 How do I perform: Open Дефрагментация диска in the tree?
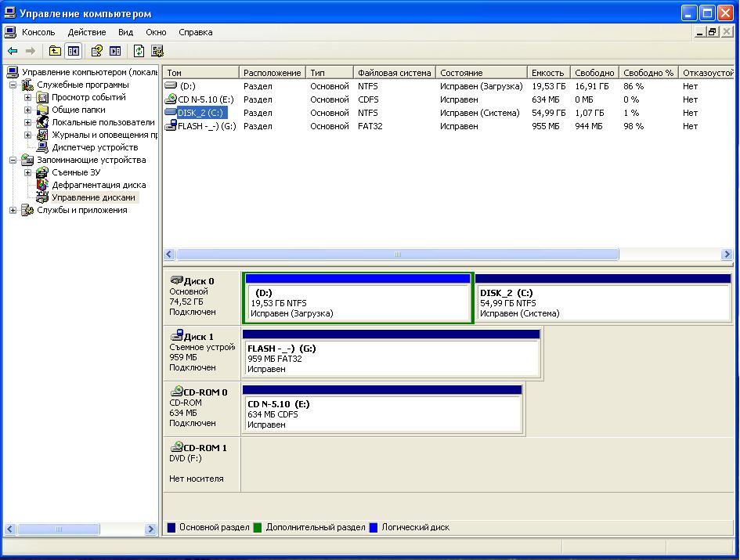99,185
